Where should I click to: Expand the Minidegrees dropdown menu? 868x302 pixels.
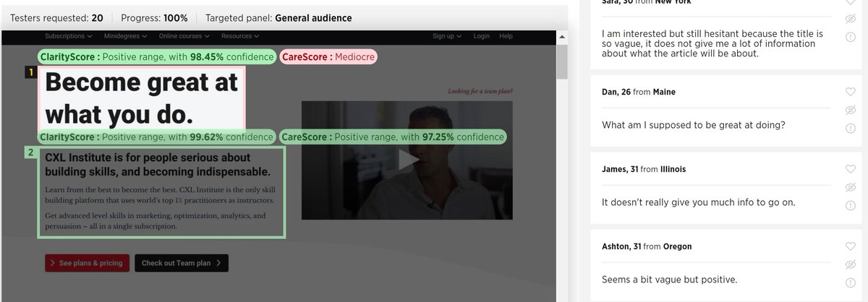124,36
